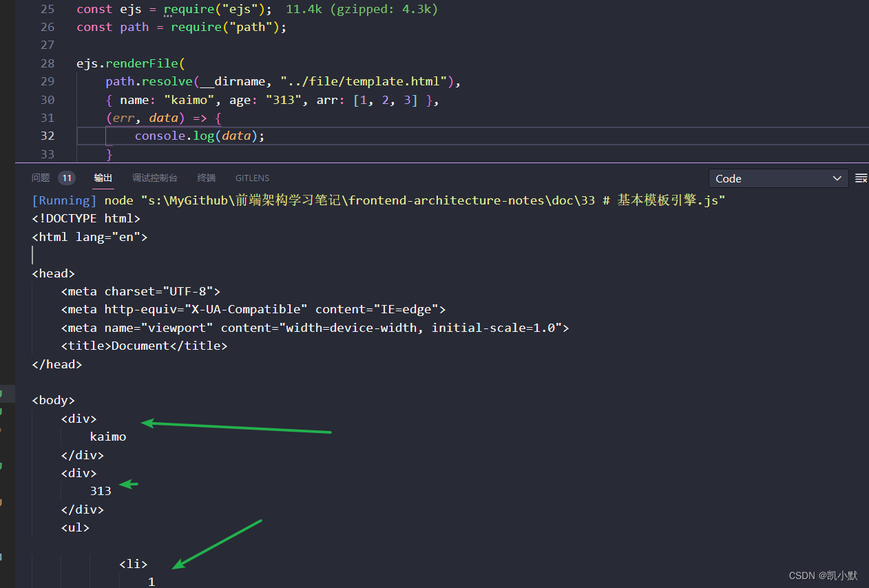
Task: Click the <body> output line
Action: (x=53, y=400)
